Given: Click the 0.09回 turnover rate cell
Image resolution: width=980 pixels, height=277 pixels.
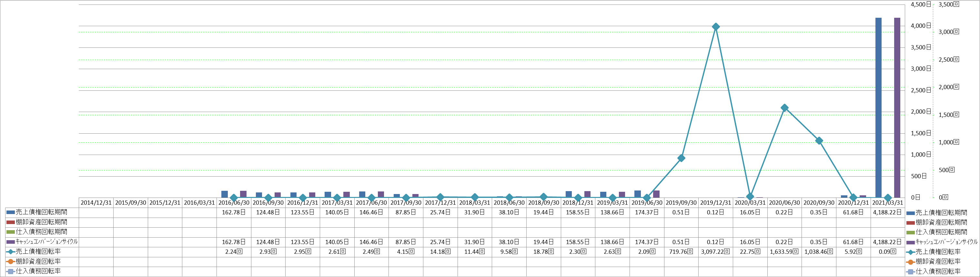Looking at the screenshot, I should point(888,252).
